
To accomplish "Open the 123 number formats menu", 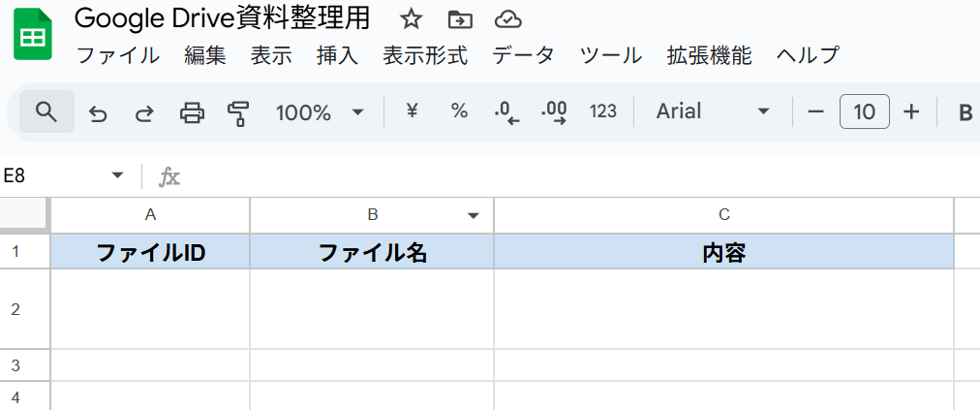I will coord(603,111).
